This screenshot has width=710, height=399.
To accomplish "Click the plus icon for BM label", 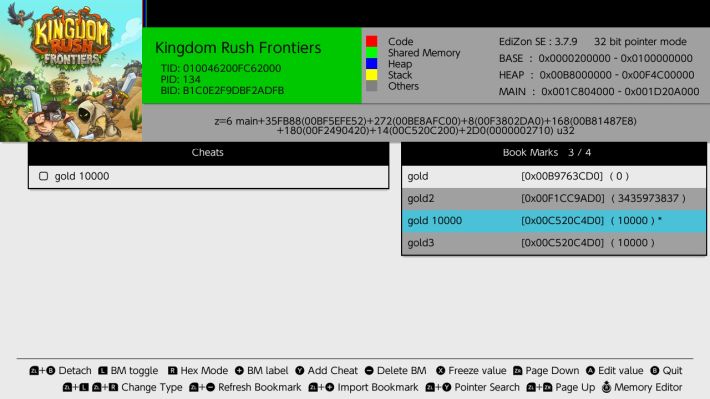I will (239, 370).
